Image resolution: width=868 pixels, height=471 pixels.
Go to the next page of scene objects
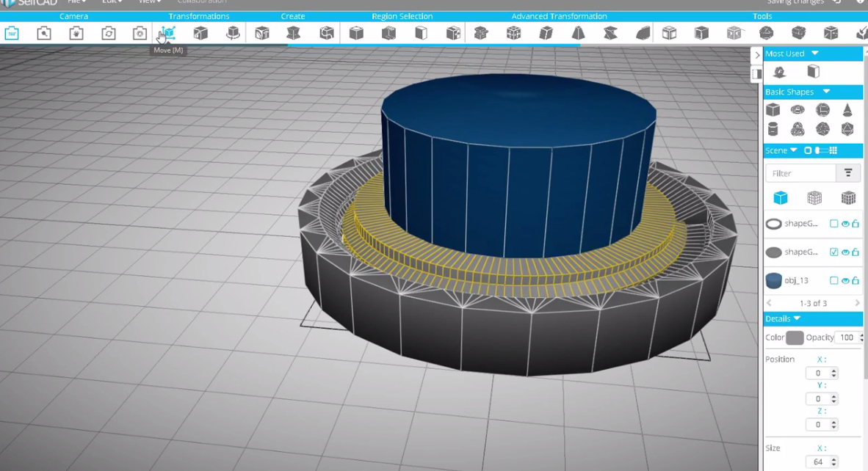click(858, 303)
